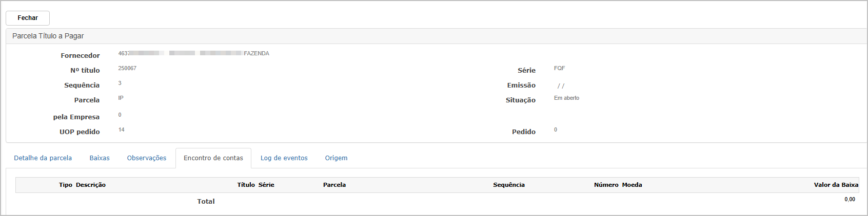Viewport: 868px width, 216px height.
Task: Click the Moeda column header
Action: (x=632, y=185)
